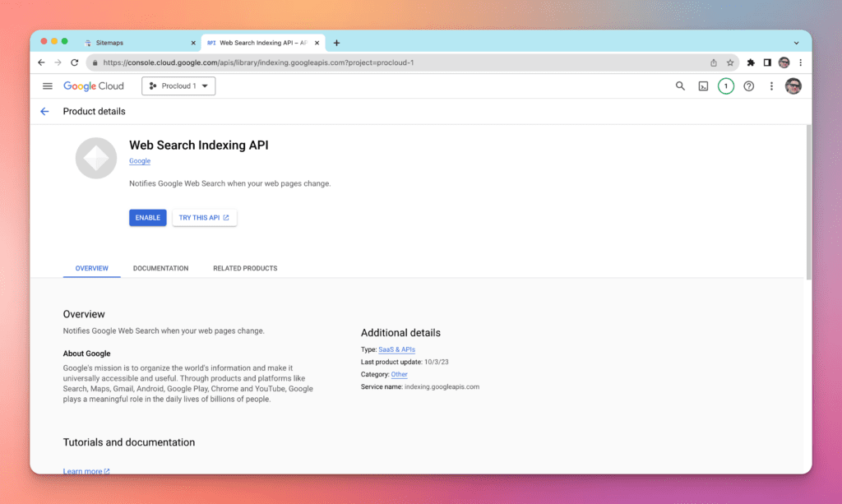
Task: Open the Chrome extensions puzzle icon
Action: 751,62
